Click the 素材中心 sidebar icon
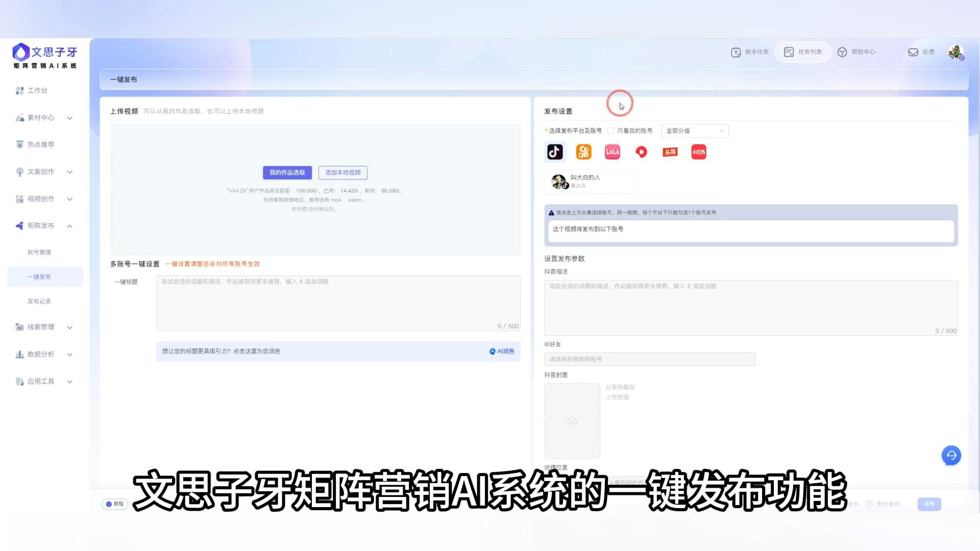 click(x=19, y=118)
